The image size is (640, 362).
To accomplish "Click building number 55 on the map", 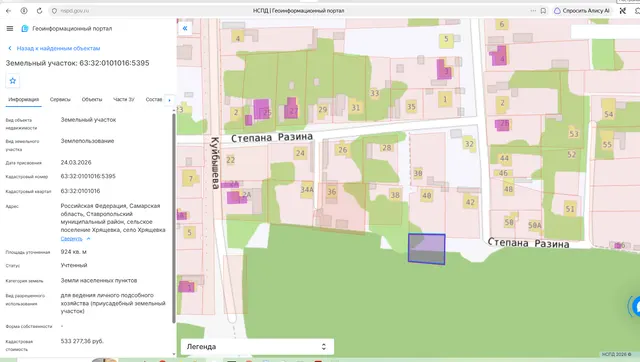I will [x=607, y=144].
